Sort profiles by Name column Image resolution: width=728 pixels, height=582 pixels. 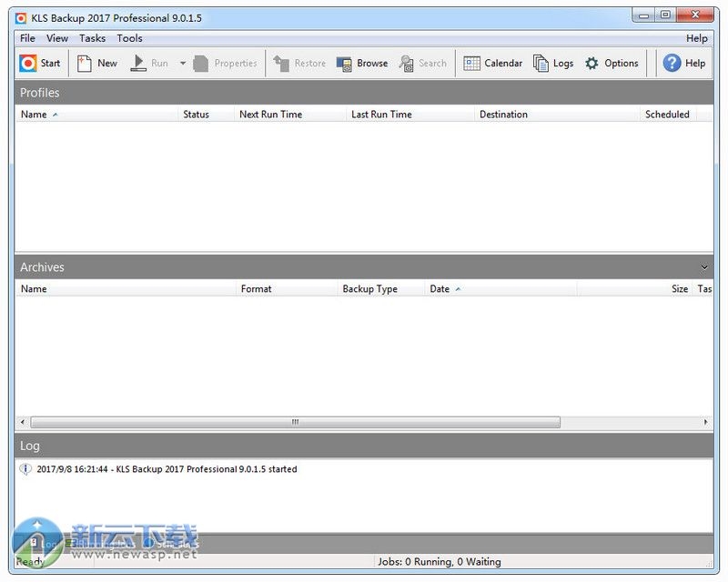coord(96,115)
